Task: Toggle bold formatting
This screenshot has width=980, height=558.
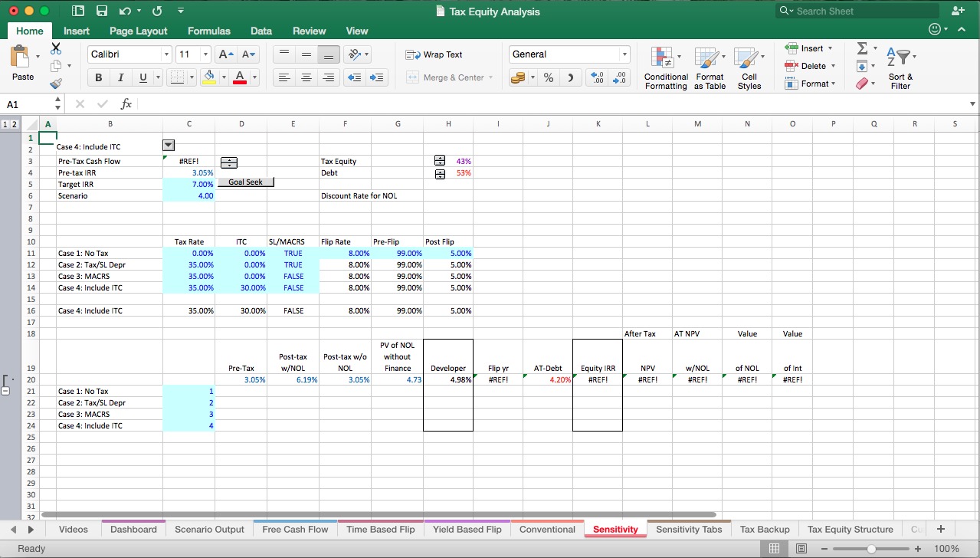Action: [x=98, y=77]
